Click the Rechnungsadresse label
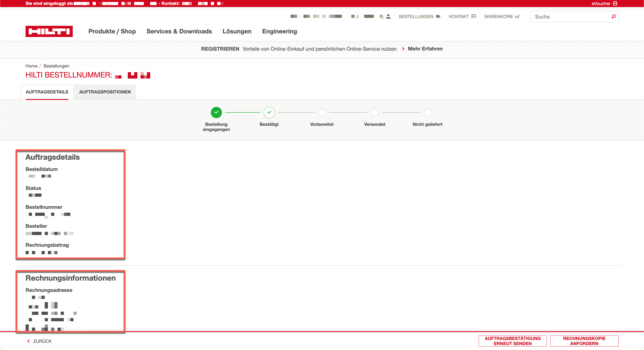The height and width of the screenshot is (350, 644). [49, 290]
